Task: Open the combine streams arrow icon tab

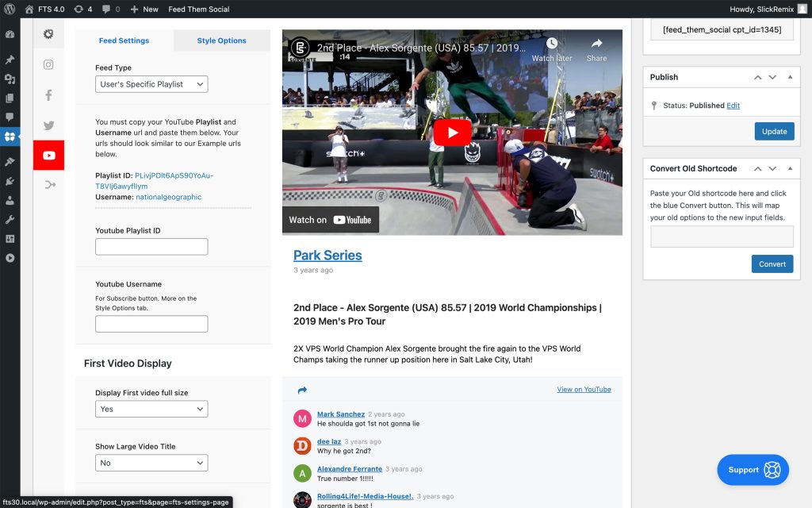Action: (x=50, y=184)
